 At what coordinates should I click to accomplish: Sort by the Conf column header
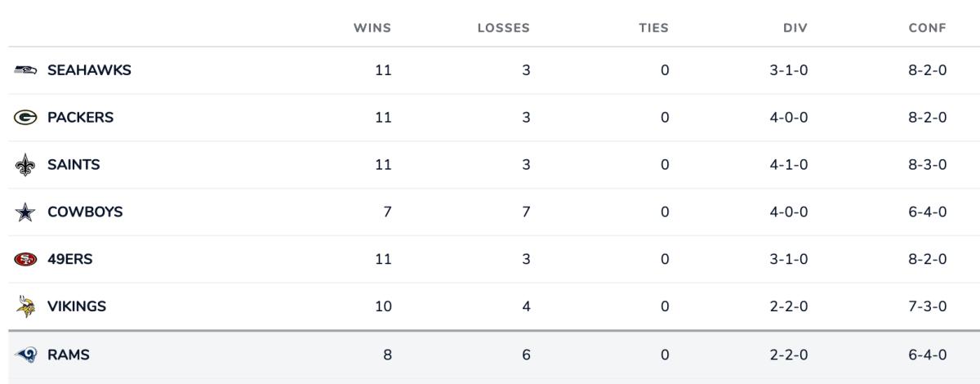(x=928, y=28)
